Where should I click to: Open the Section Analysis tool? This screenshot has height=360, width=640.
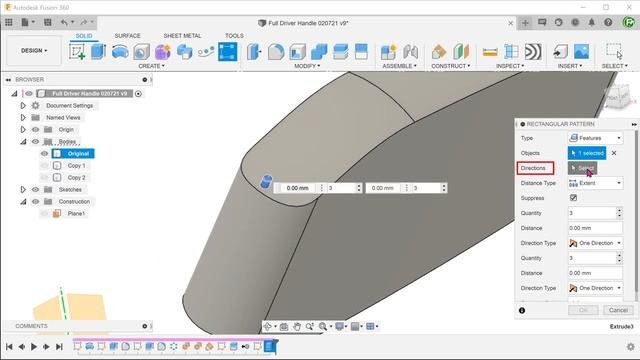(511, 52)
